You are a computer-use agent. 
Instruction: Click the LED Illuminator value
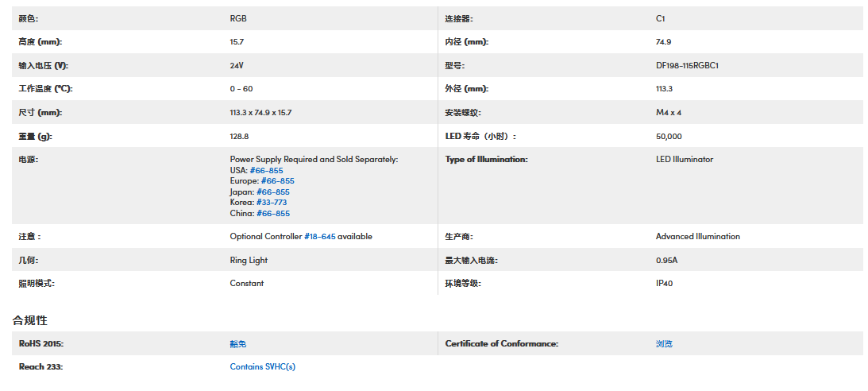684,159
